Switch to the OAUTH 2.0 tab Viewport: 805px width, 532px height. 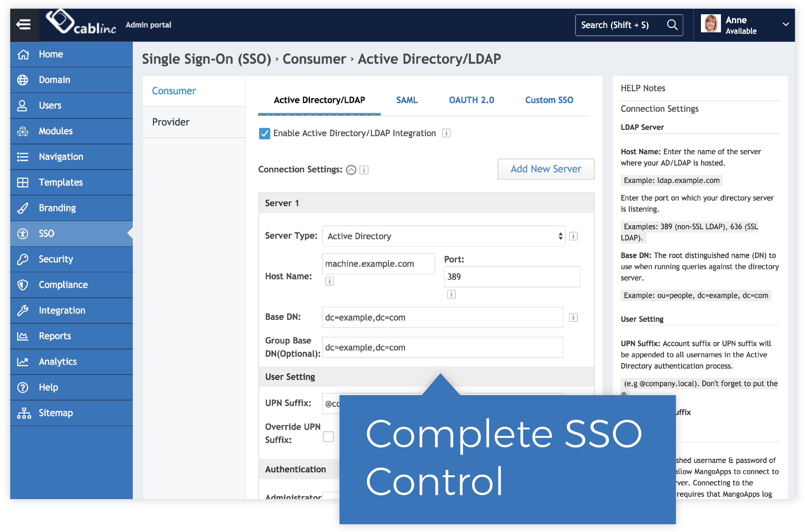tap(471, 100)
